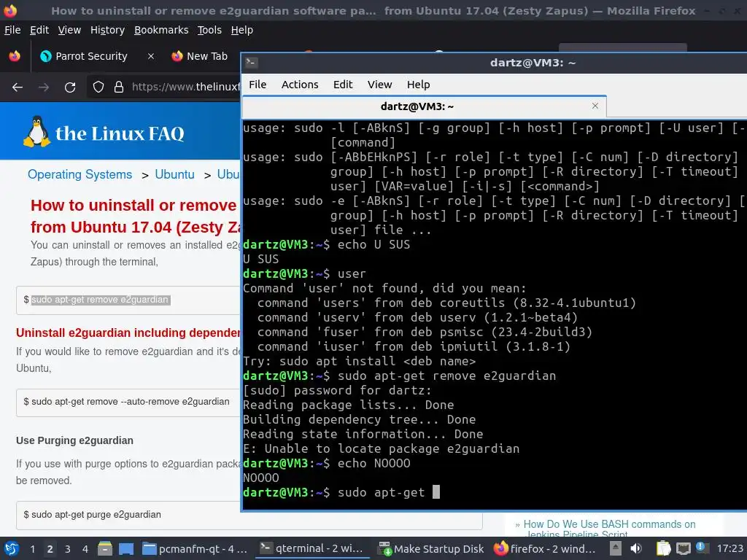Open the Tools menu in Firefox
The width and height of the screenshot is (747, 560).
(x=209, y=30)
